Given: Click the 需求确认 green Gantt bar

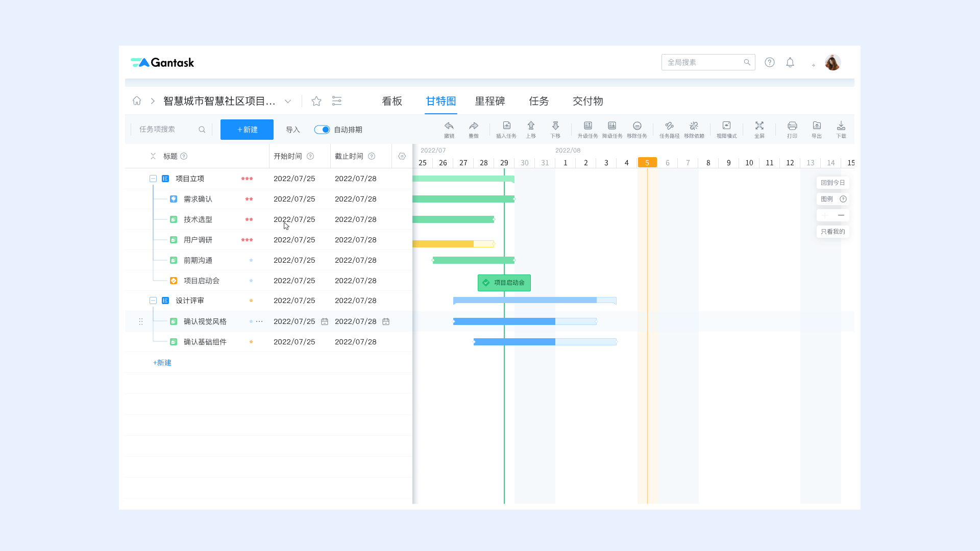Looking at the screenshot, I should tap(463, 199).
